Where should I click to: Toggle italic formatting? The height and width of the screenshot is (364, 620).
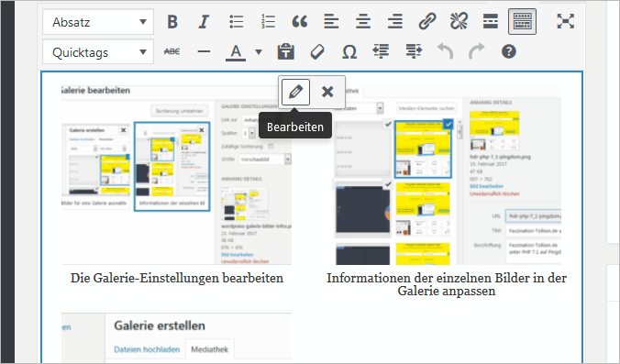pyautogui.click(x=204, y=22)
